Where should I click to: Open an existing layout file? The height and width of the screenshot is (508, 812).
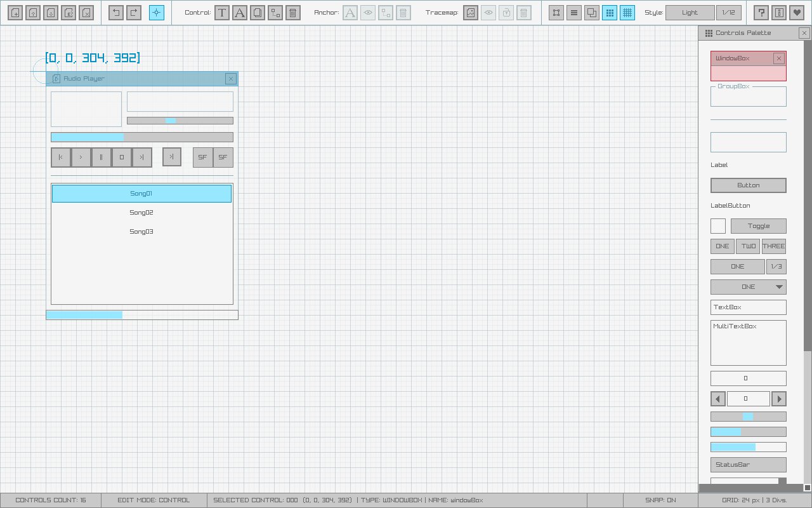click(33, 12)
